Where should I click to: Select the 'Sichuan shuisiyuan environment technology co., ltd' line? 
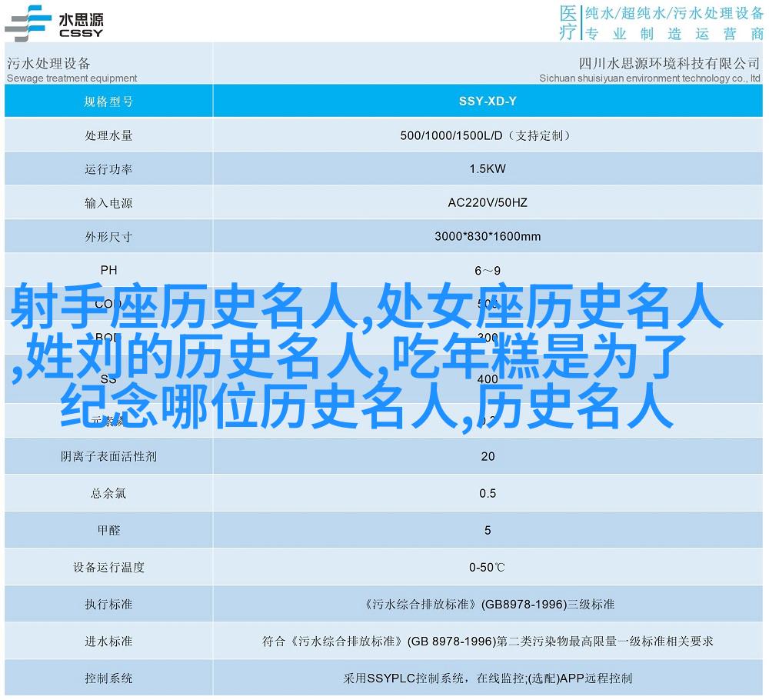click(x=650, y=78)
